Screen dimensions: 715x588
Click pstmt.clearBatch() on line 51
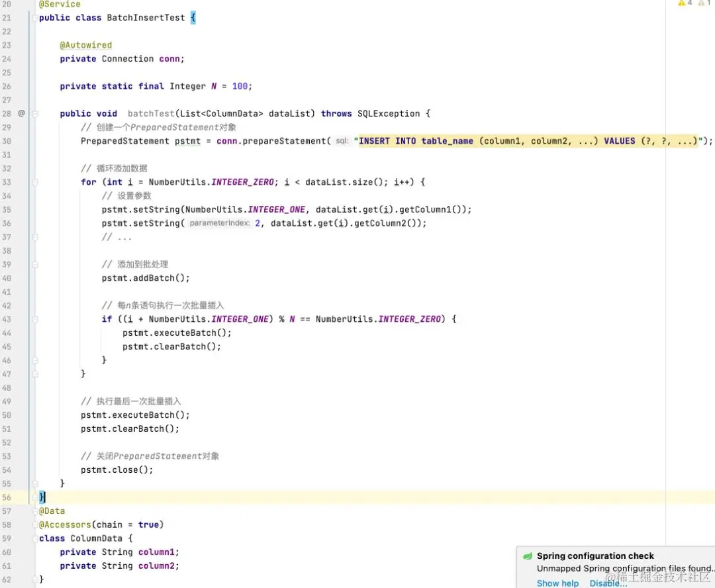tap(128, 429)
